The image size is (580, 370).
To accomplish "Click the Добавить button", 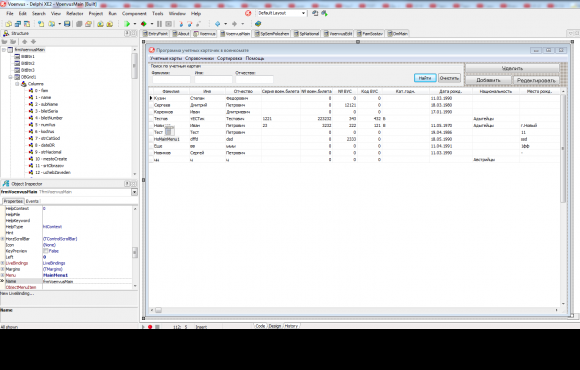I will (488, 80).
